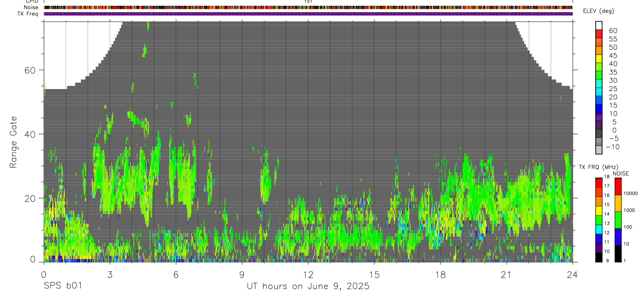Click the 3 tick label on the time axis

[110, 274]
